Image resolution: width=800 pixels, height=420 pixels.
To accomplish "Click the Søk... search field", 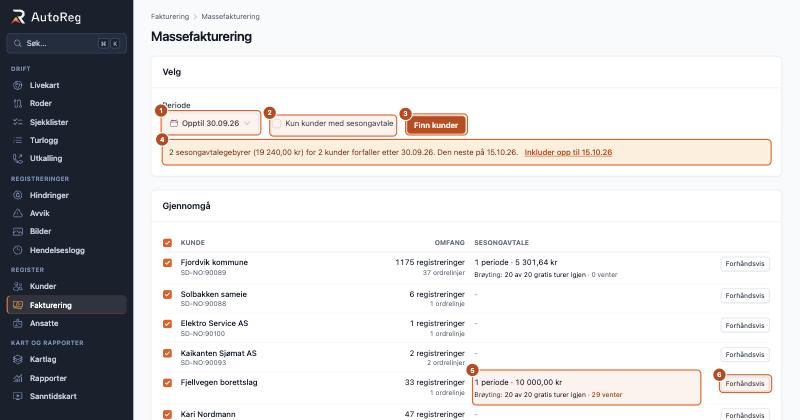I will click(x=66, y=43).
